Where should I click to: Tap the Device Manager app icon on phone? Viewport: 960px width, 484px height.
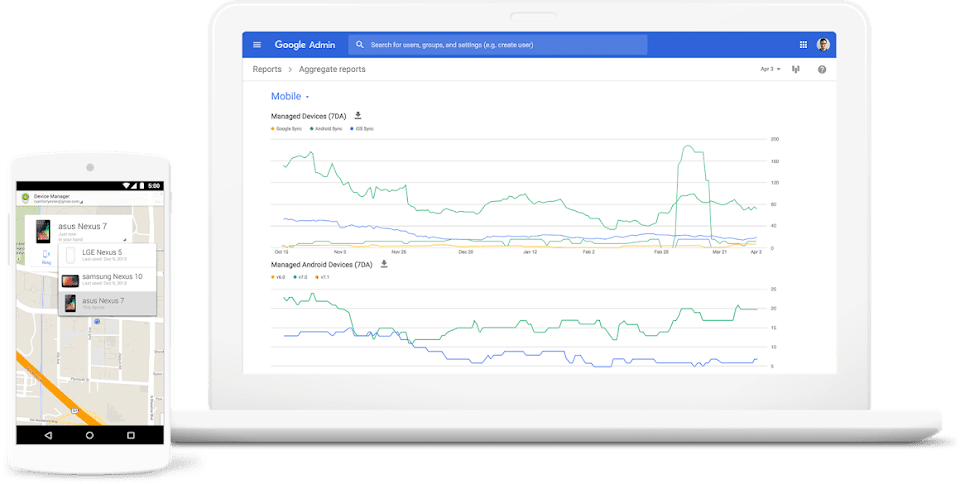click(x=25, y=198)
